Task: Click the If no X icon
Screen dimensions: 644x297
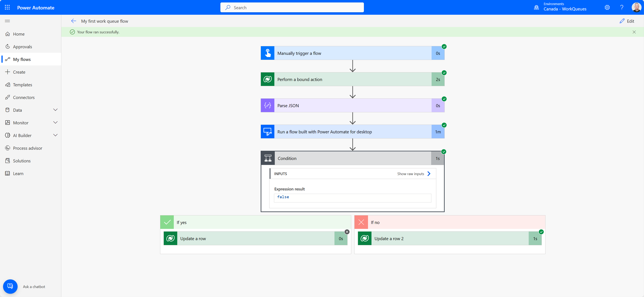Action: (361, 222)
